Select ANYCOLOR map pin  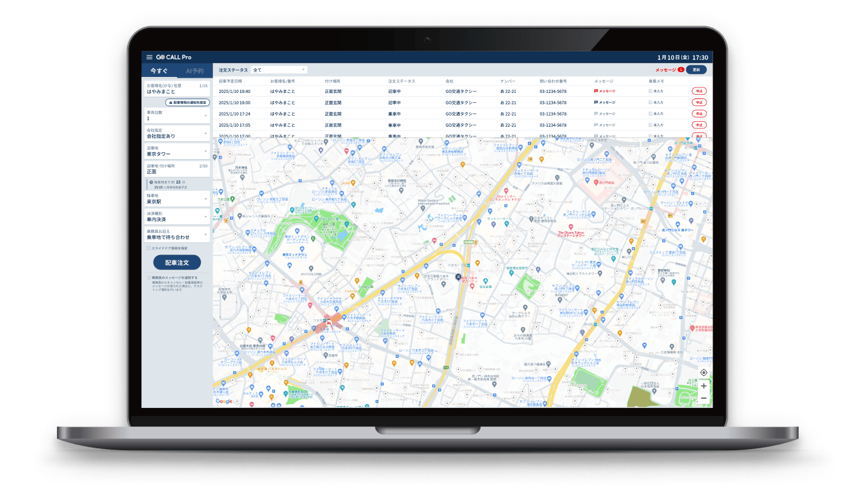click(310, 269)
